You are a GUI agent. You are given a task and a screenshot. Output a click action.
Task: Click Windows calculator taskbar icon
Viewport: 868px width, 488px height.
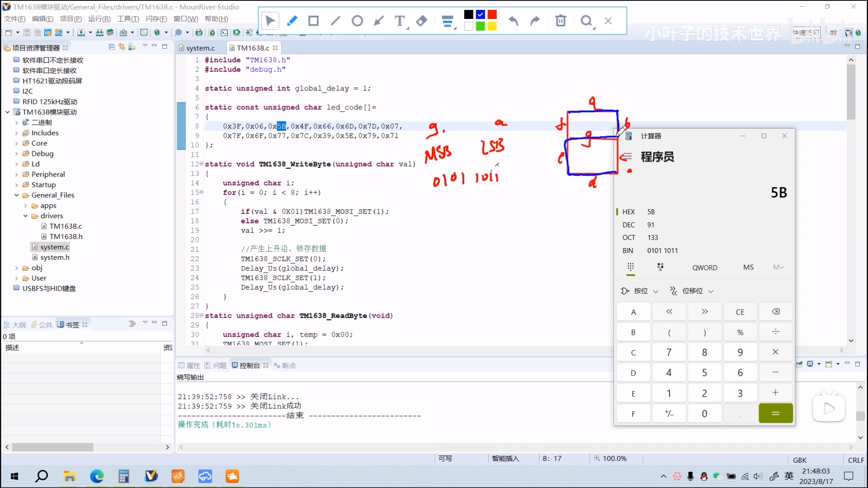[124, 476]
